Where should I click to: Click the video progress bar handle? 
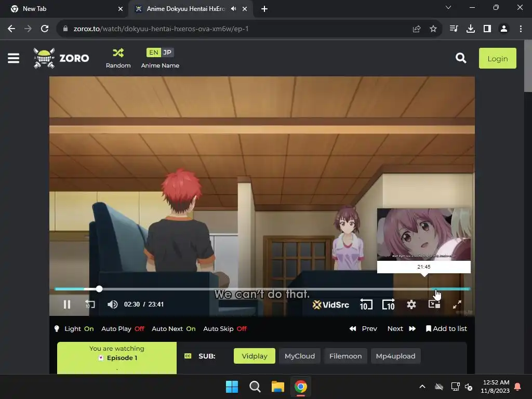tap(99, 289)
